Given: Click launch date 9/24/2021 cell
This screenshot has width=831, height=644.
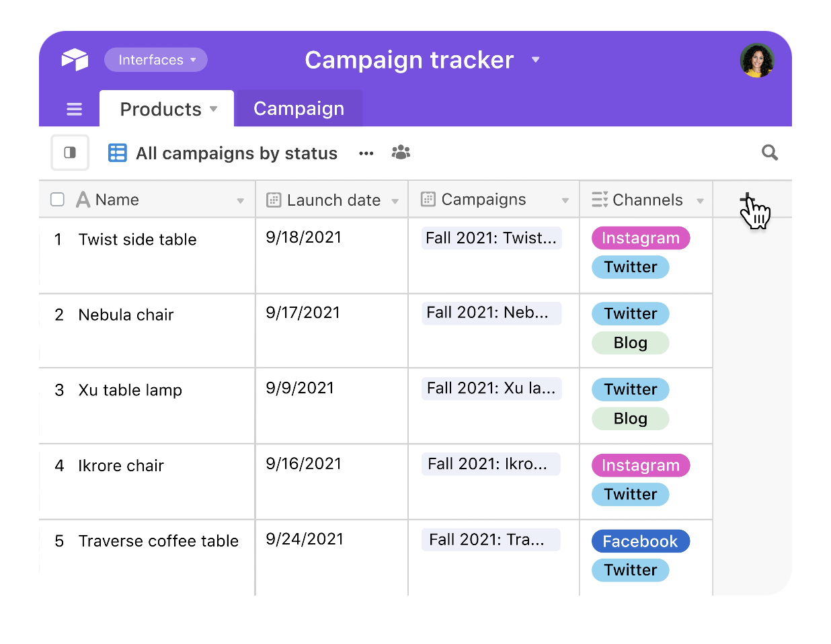Looking at the screenshot, I should click(x=332, y=558).
